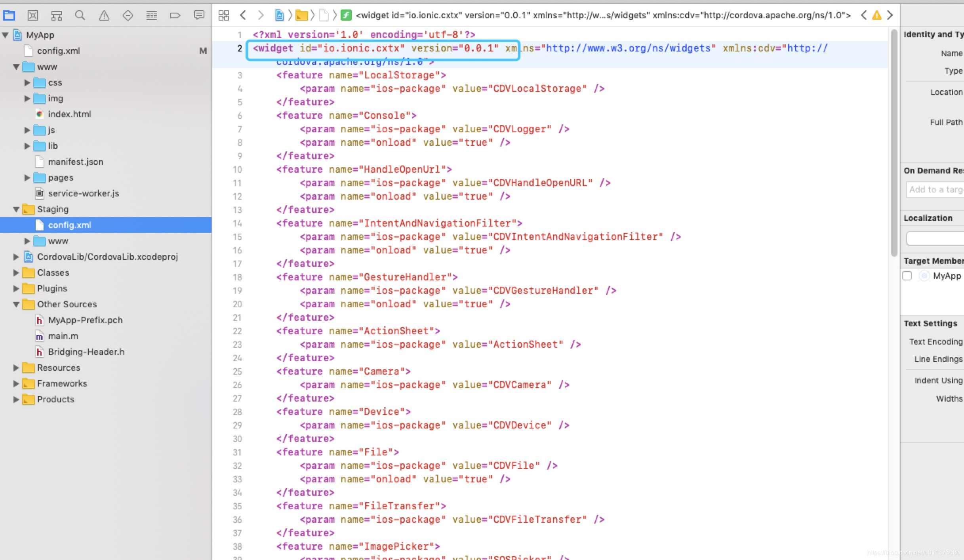The width and height of the screenshot is (964, 560).
Task: Select service-worker.js file
Action: [83, 193]
